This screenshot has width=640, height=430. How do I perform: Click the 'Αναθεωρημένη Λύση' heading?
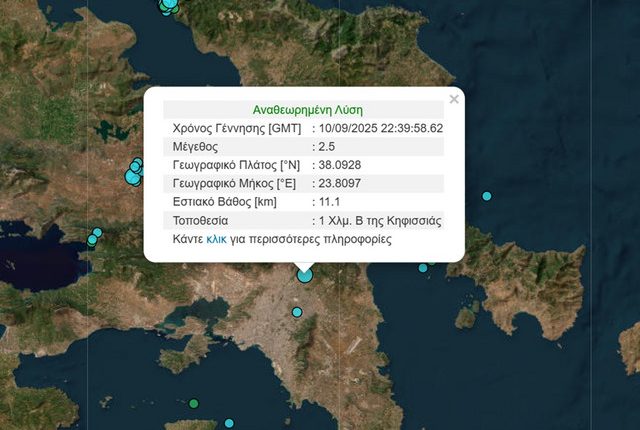pyautogui.click(x=307, y=110)
